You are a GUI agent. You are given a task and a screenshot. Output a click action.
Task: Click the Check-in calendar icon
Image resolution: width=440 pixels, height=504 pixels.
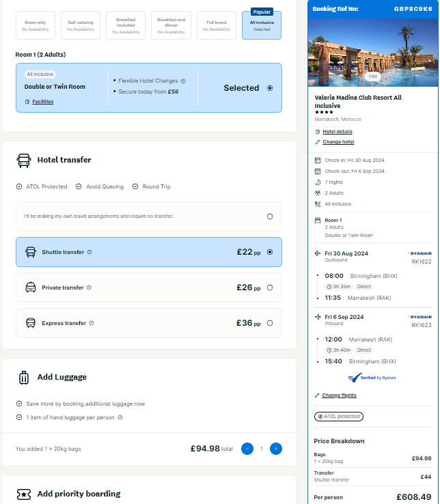[318, 160]
